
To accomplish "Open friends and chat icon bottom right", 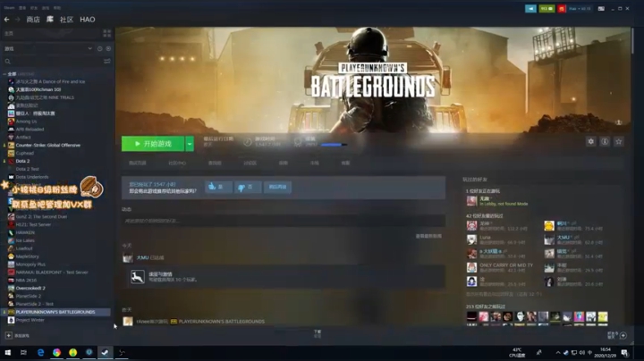I will tap(623, 336).
